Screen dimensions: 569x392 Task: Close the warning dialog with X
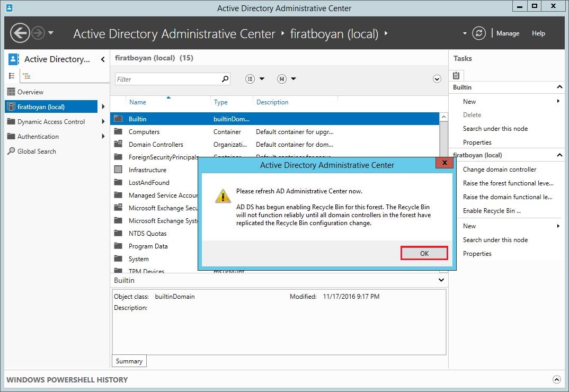click(444, 163)
